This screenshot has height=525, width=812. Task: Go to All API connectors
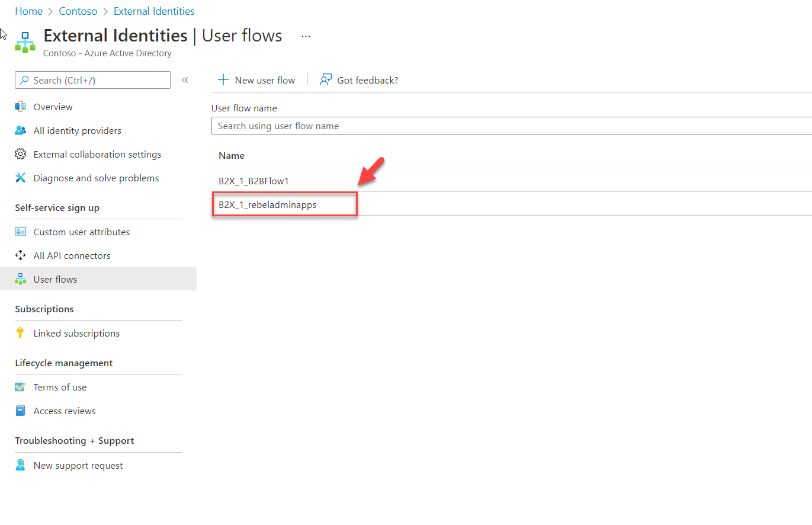pyautogui.click(x=72, y=255)
